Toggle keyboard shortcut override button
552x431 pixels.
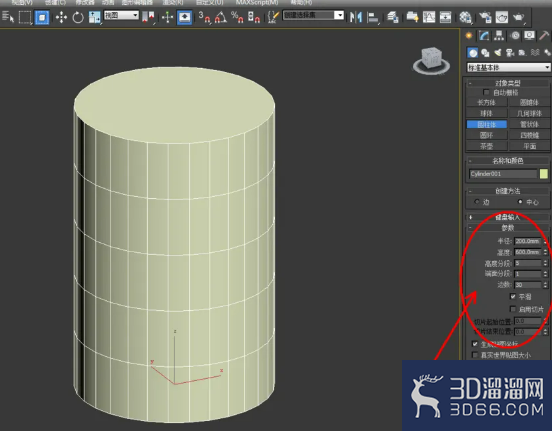coord(185,17)
